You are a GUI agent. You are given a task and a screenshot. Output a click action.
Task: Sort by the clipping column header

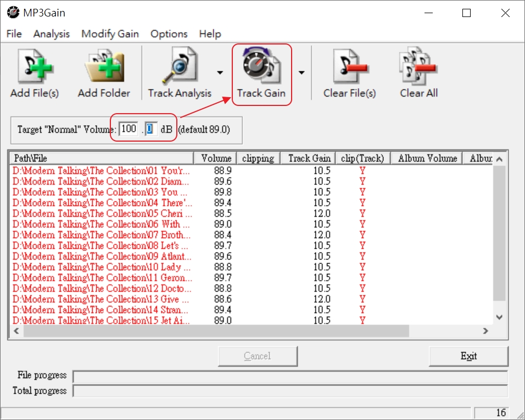(x=258, y=158)
